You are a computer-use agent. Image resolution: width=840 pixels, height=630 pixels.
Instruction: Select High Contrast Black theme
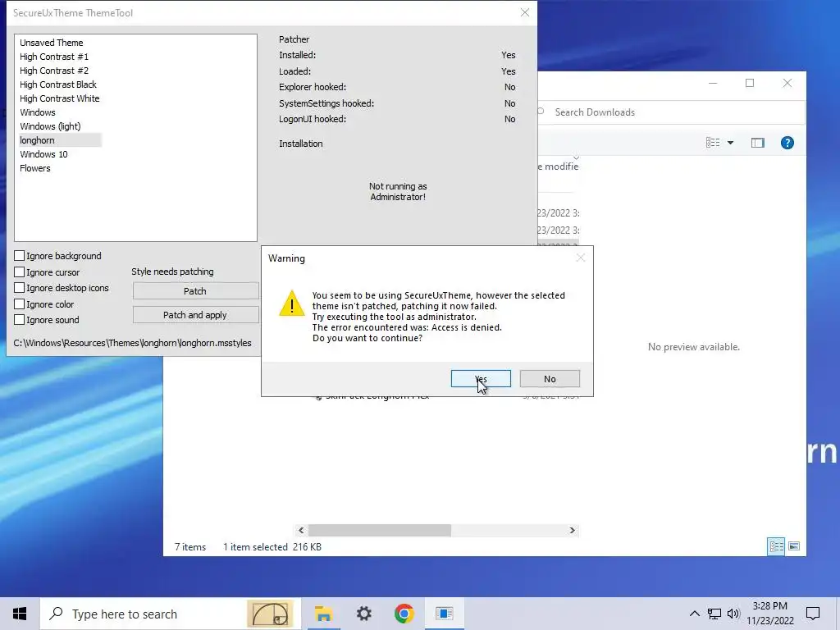(58, 84)
